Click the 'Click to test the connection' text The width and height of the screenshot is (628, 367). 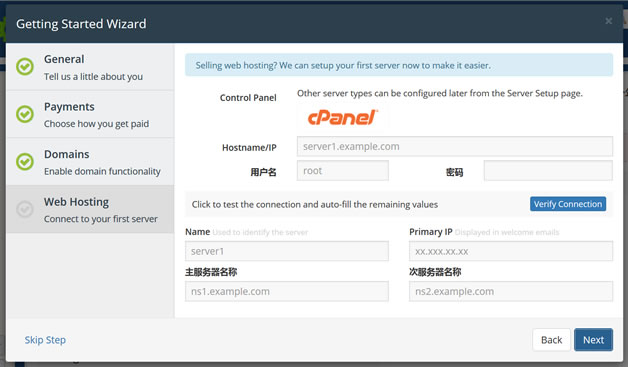coord(315,204)
